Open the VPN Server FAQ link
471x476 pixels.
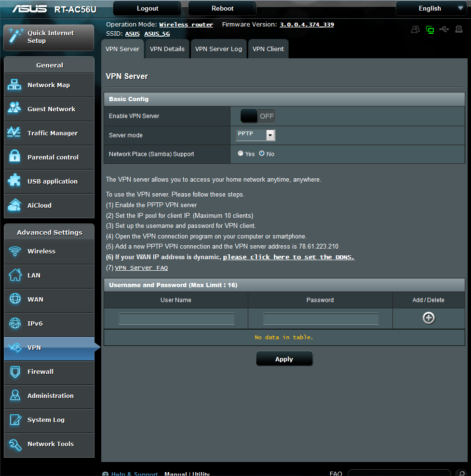click(141, 268)
